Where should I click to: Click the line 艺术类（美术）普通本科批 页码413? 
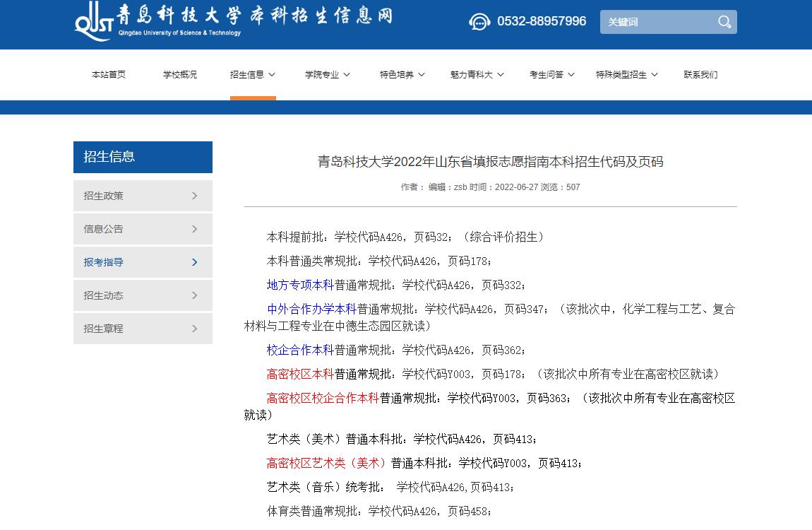tap(402, 440)
